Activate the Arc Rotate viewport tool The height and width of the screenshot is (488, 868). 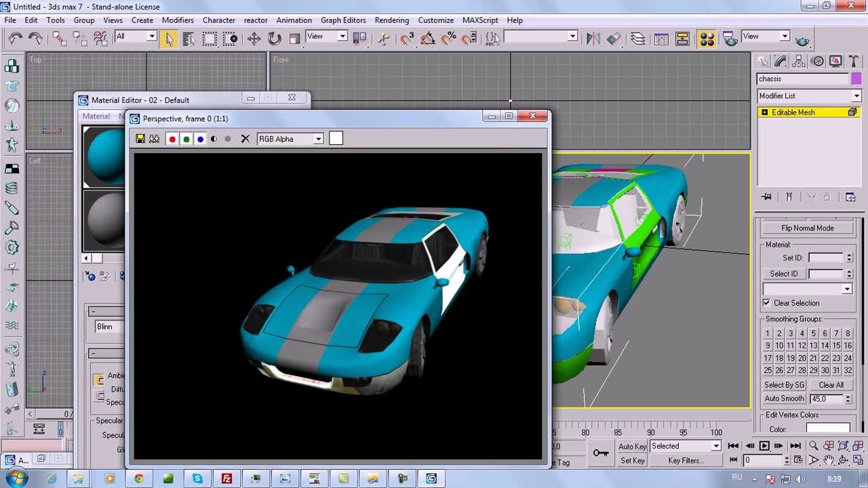[x=844, y=460]
